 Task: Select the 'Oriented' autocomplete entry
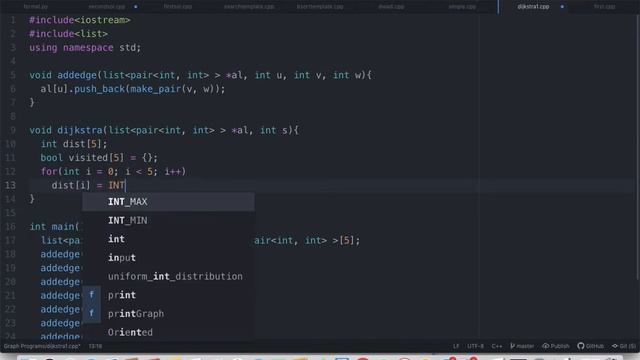(x=168, y=332)
